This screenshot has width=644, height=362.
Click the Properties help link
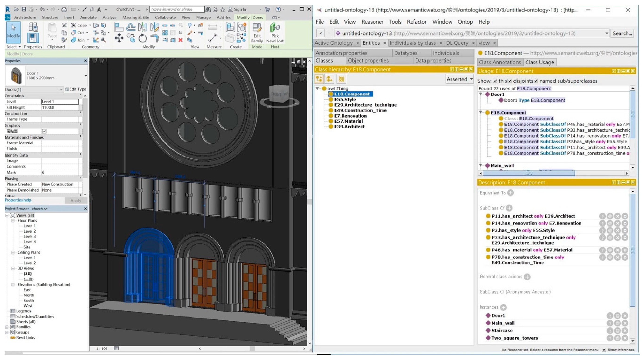(x=18, y=200)
